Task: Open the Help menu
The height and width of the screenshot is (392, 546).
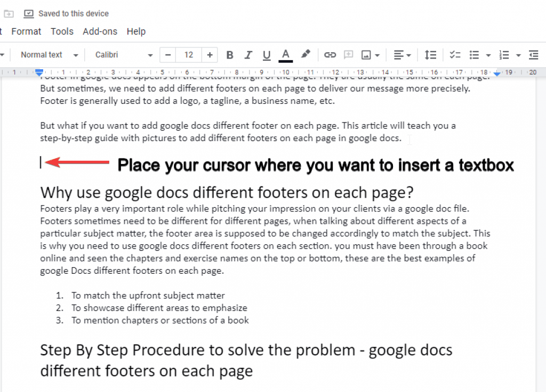Action: pos(136,31)
